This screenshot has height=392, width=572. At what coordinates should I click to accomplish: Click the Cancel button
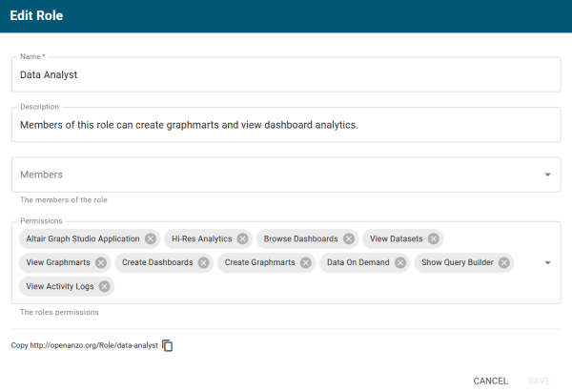pos(490,381)
